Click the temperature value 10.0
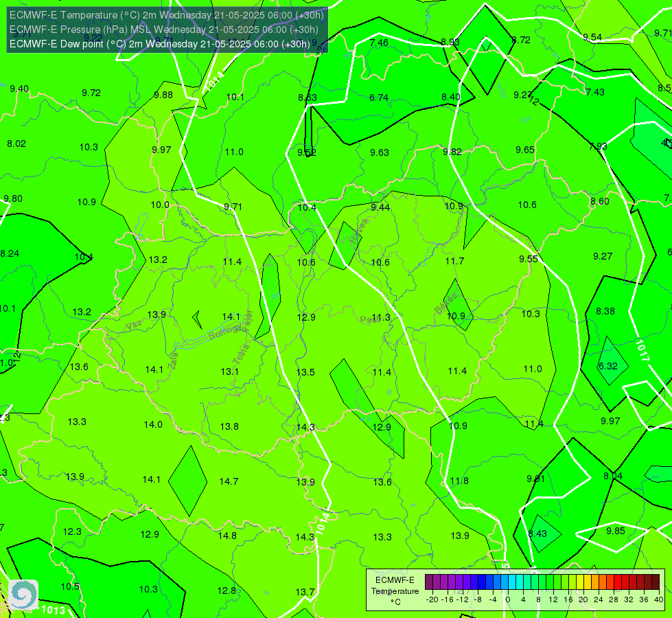The width and height of the screenshot is (672, 618). (x=160, y=205)
